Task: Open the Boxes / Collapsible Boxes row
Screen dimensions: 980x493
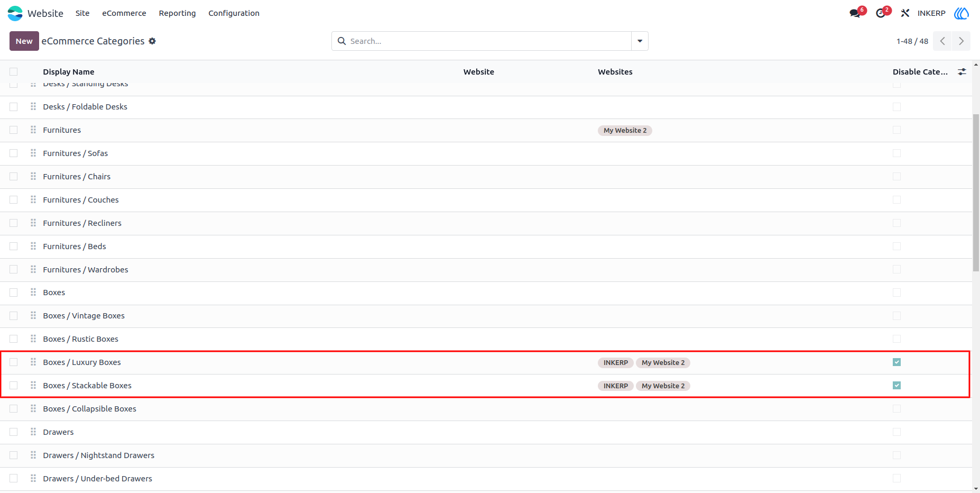Action: (486, 409)
